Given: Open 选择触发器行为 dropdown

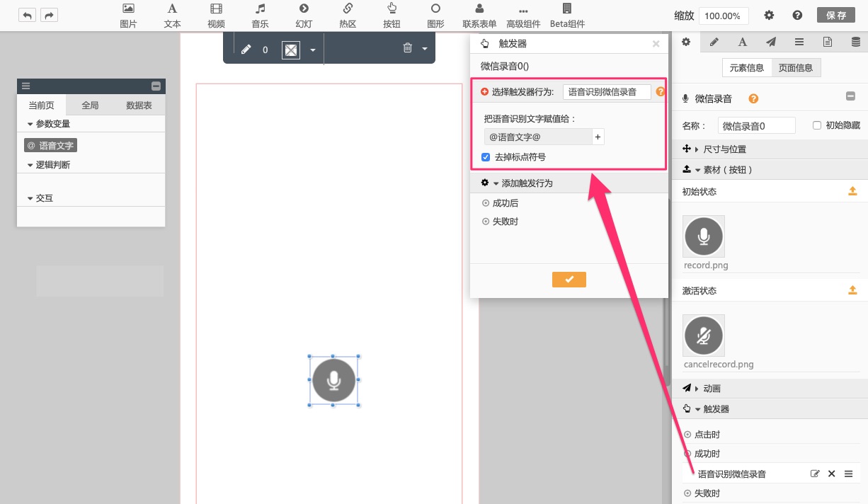Looking at the screenshot, I should (x=606, y=92).
